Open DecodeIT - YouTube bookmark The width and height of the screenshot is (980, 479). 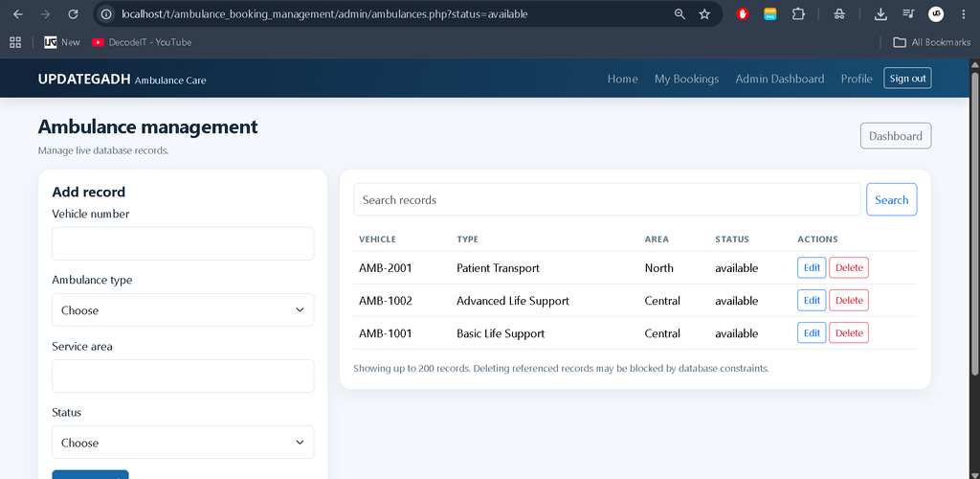coord(142,42)
